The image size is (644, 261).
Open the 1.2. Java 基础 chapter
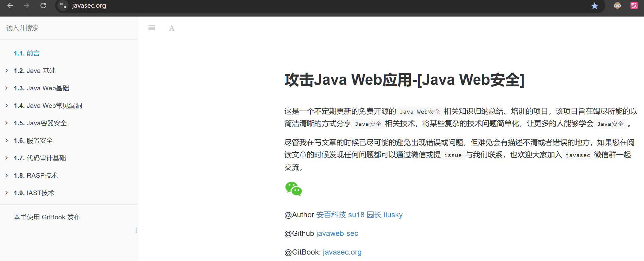[35, 71]
